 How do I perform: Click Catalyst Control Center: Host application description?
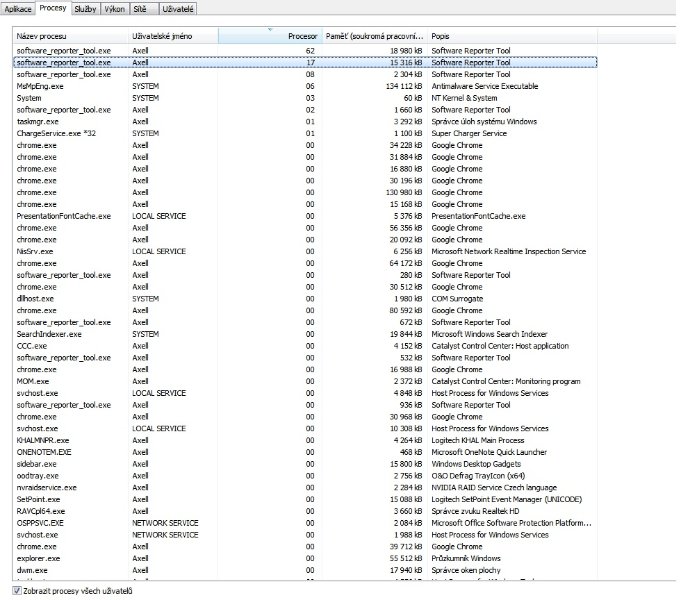pos(500,346)
